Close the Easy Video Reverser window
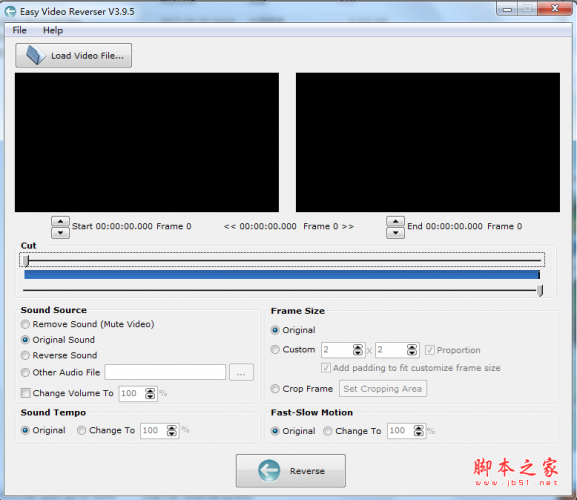 click(x=555, y=8)
